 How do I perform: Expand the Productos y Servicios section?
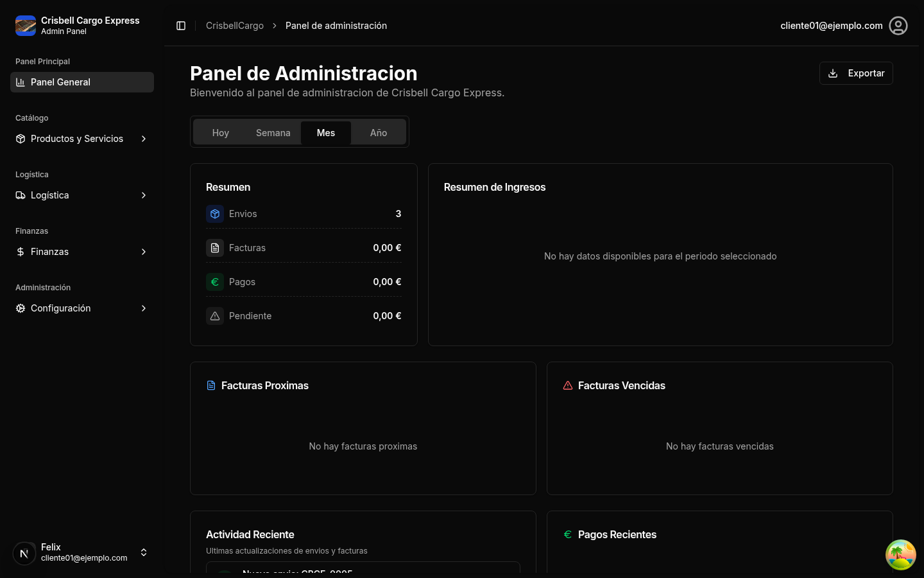(81, 139)
